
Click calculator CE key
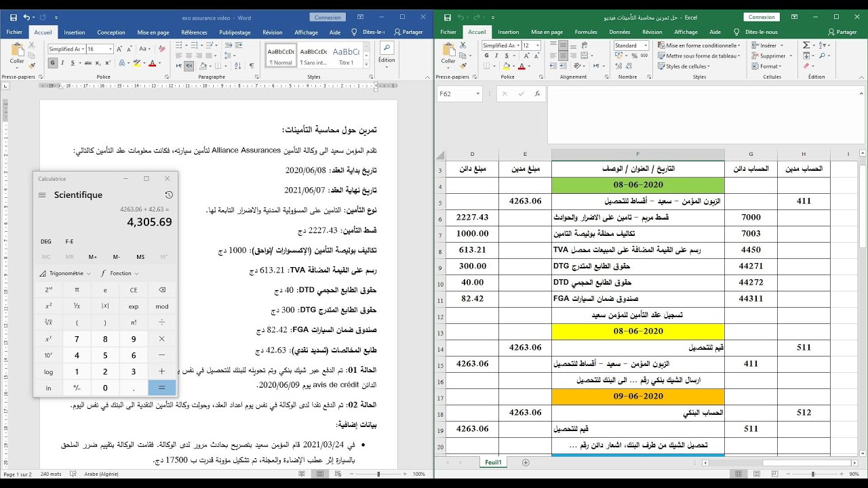click(134, 289)
